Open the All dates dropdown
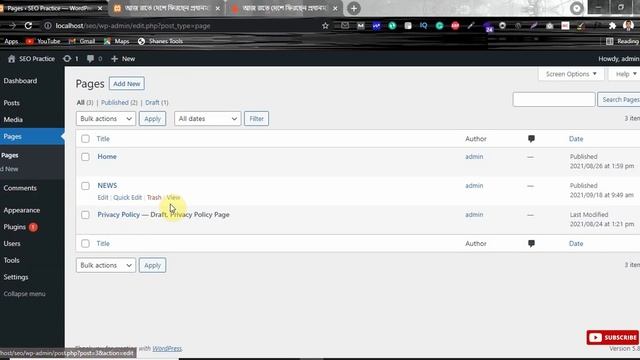Image resolution: width=640 pixels, height=360 pixels. (x=207, y=119)
